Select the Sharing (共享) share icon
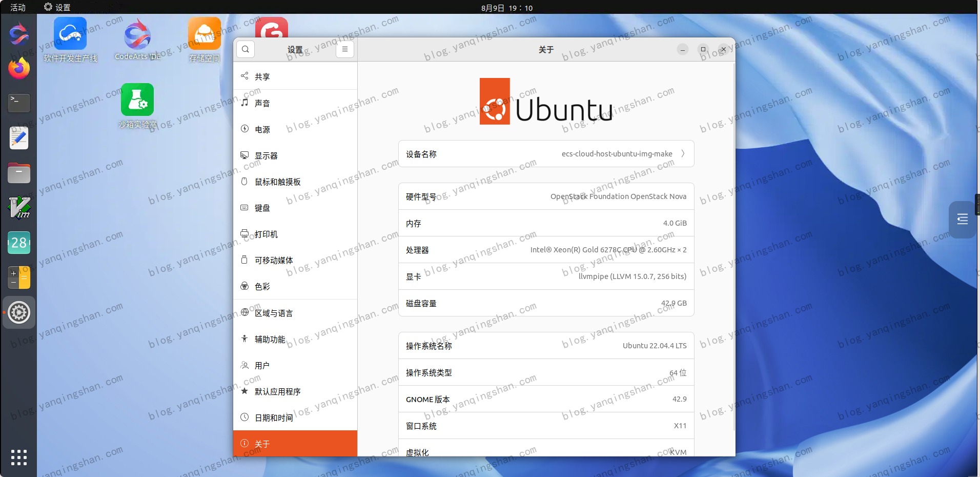 244,76
